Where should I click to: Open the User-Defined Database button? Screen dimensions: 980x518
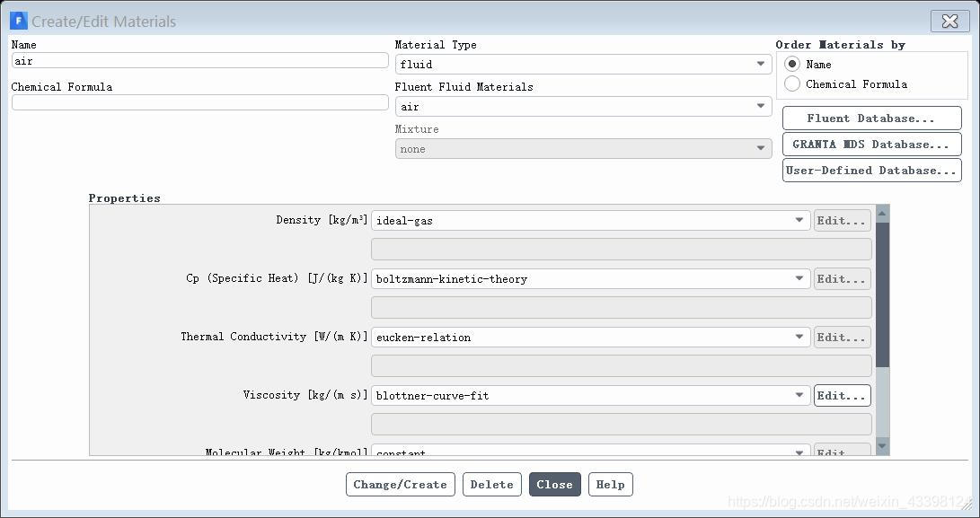(x=872, y=170)
